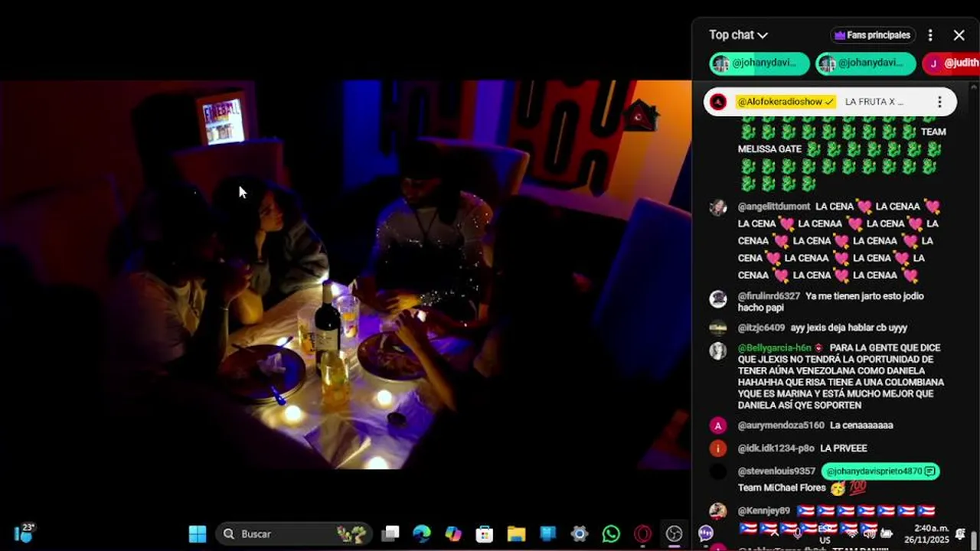This screenshot has height=551, width=980.
Task: Click angelittdumont's profile avatar
Action: pyautogui.click(x=718, y=207)
